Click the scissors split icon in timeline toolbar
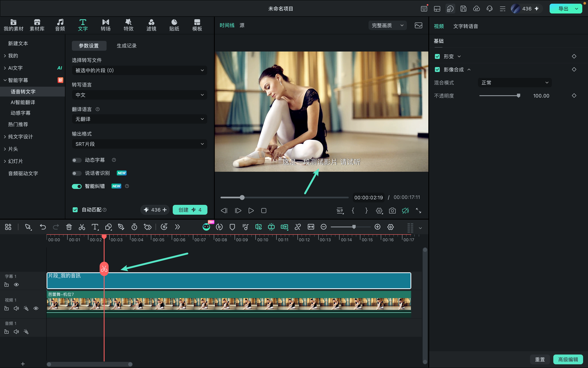Screen dimensions: 588x368 click(x=82, y=227)
